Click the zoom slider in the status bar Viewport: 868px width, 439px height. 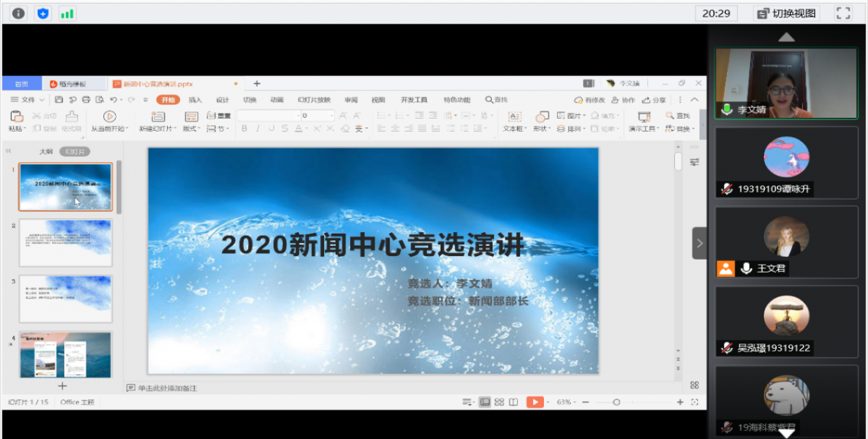616,402
